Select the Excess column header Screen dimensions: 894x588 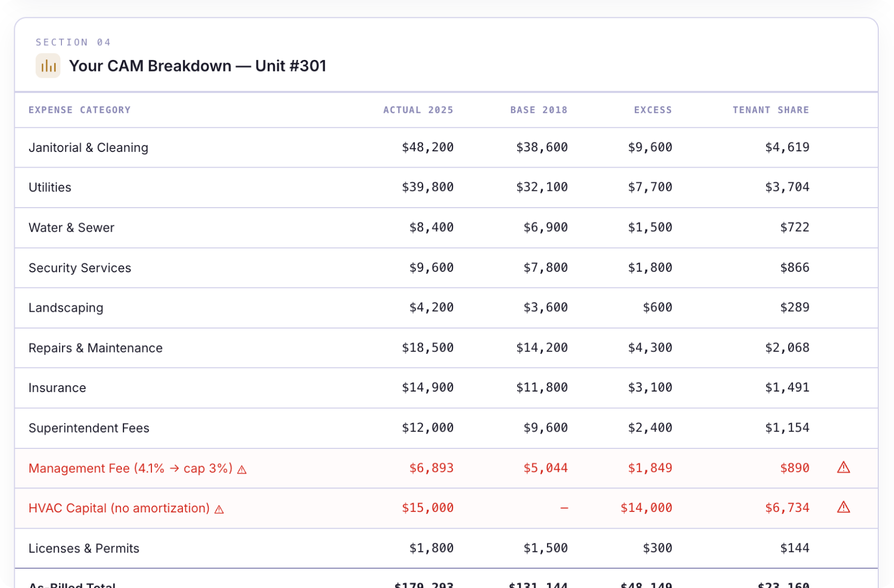[x=653, y=110]
